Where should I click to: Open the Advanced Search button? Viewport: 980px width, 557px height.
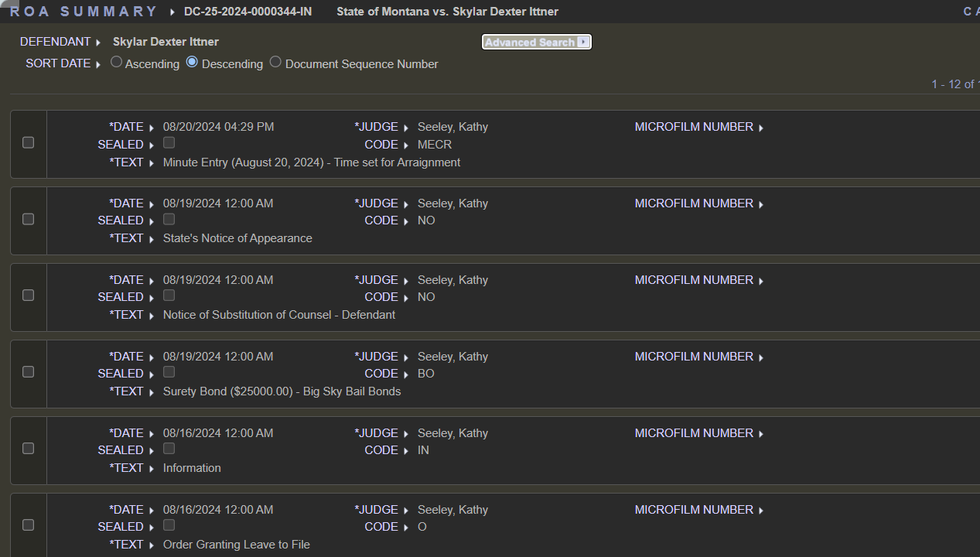point(536,42)
